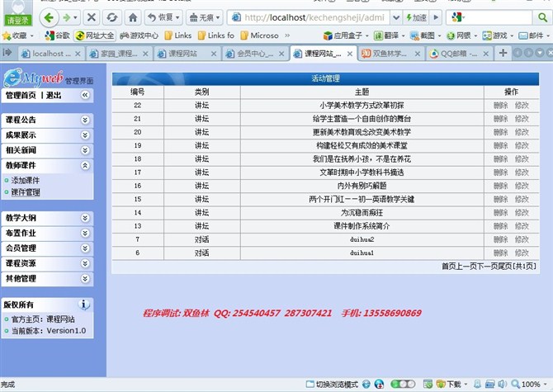This screenshot has height=392, width=553.
Task: Expand the address bar history dropdown
Action: [396, 17]
